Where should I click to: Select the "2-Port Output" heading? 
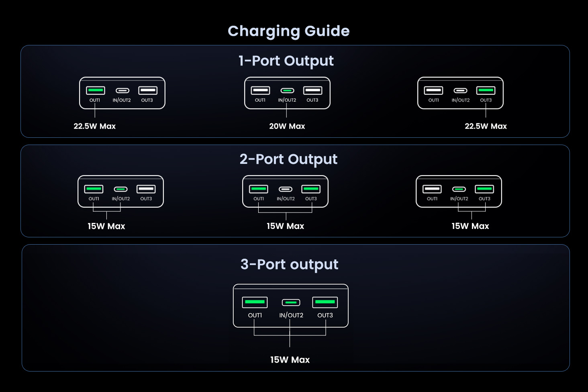[x=288, y=159]
